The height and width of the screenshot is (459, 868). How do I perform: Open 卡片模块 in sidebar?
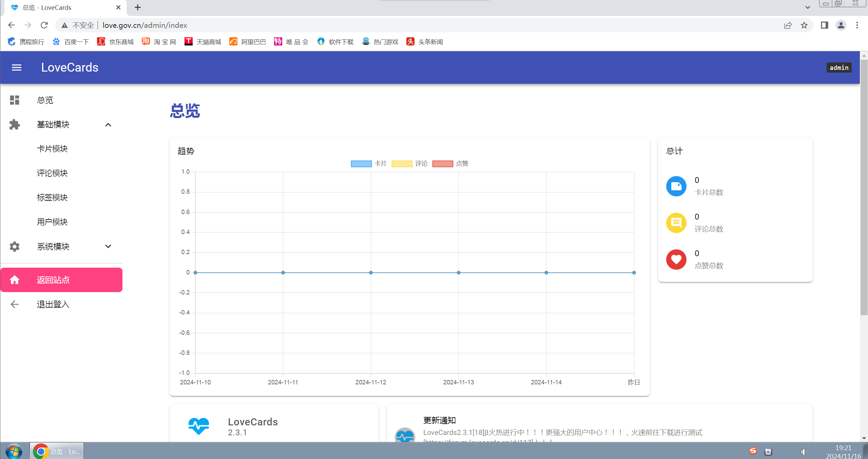[x=52, y=149]
